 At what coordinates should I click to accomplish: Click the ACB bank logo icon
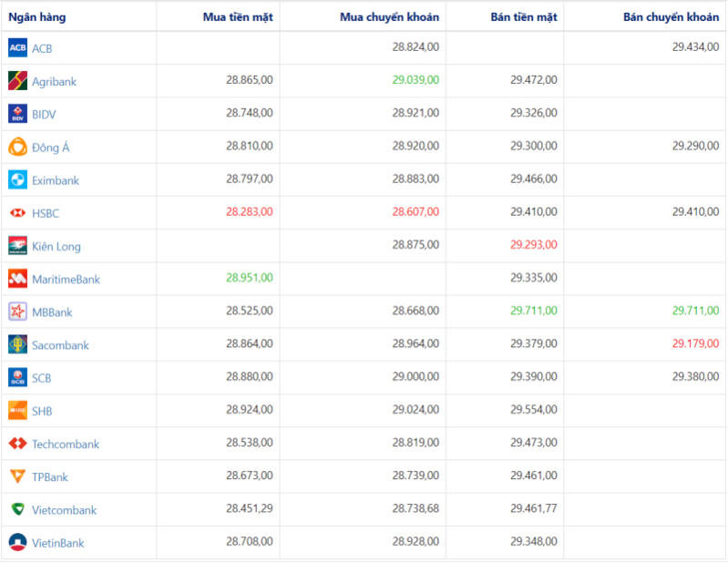pos(17,47)
